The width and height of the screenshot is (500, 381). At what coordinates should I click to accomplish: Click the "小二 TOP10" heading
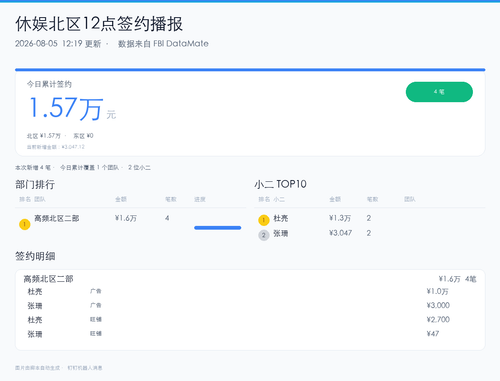tap(280, 184)
